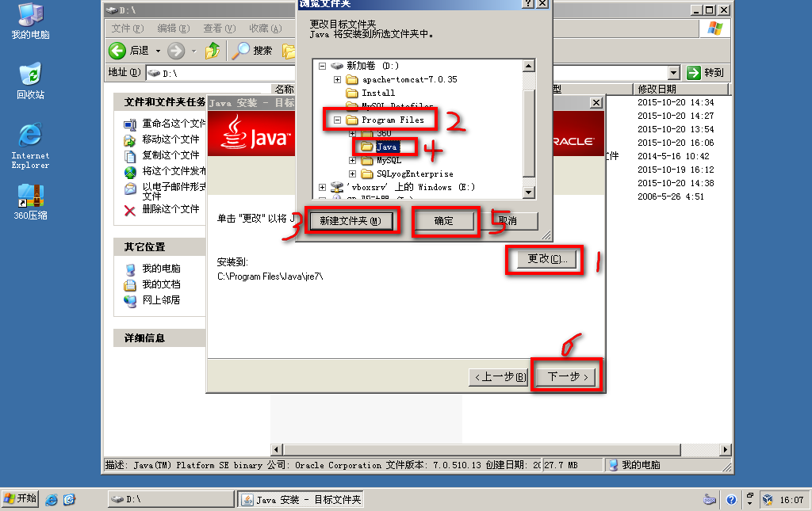
Task: Click the tray icon beside the clock
Action: [x=768, y=500]
